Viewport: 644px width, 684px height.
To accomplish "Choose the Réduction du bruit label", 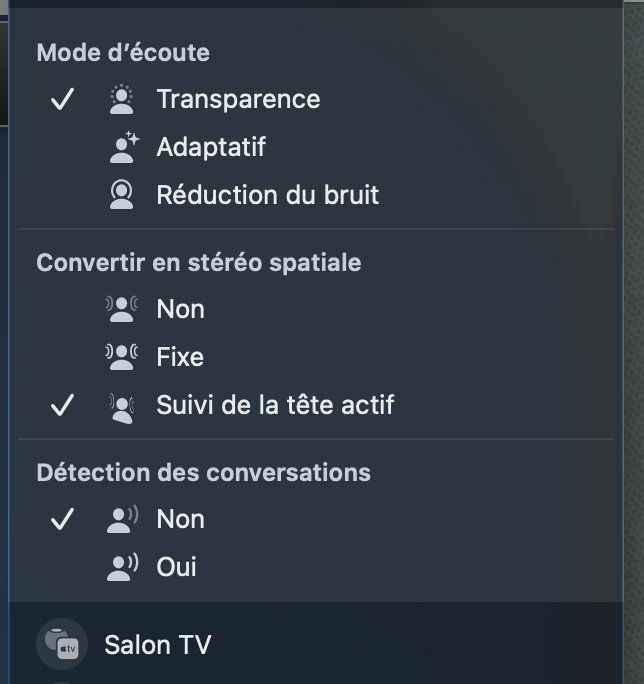I will tap(267, 195).
